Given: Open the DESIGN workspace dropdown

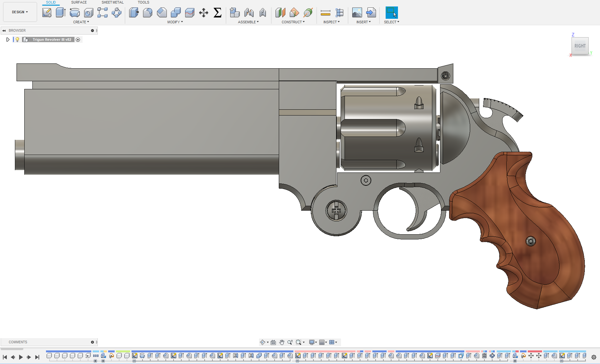Looking at the screenshot, I should coord(20,12).
